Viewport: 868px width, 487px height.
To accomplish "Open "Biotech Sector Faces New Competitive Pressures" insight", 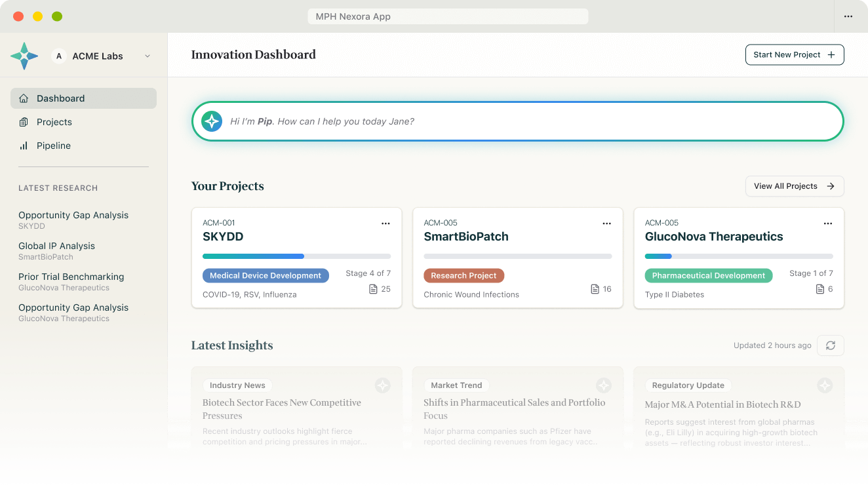I will click(282, 409).
